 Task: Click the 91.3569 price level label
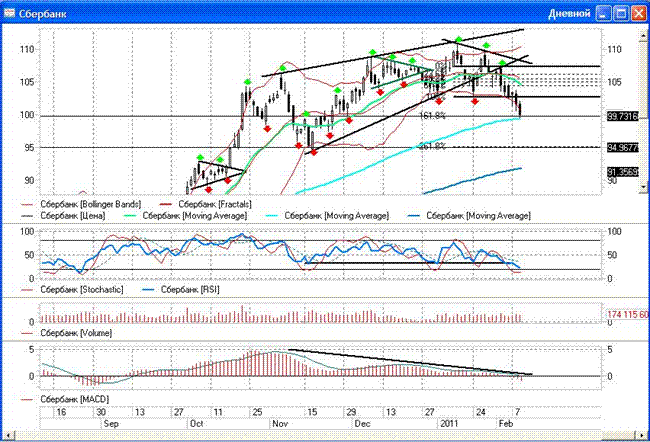coord(623,172)
